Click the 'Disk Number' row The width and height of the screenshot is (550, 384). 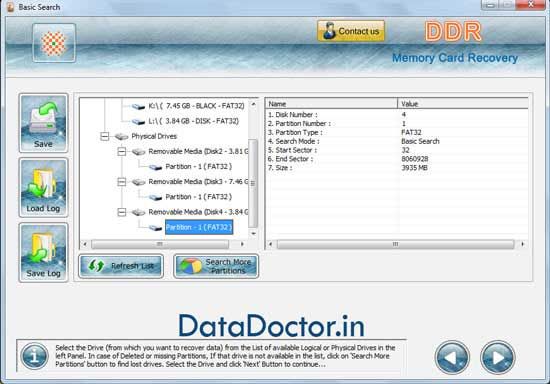pyautogui.click(x=397, y=115)
